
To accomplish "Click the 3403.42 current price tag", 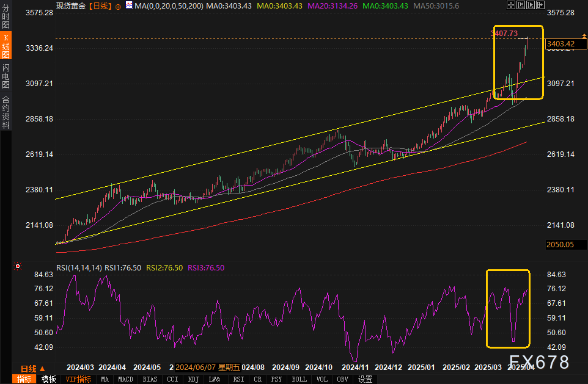I will pyautogui.click(x=560, y=44).
